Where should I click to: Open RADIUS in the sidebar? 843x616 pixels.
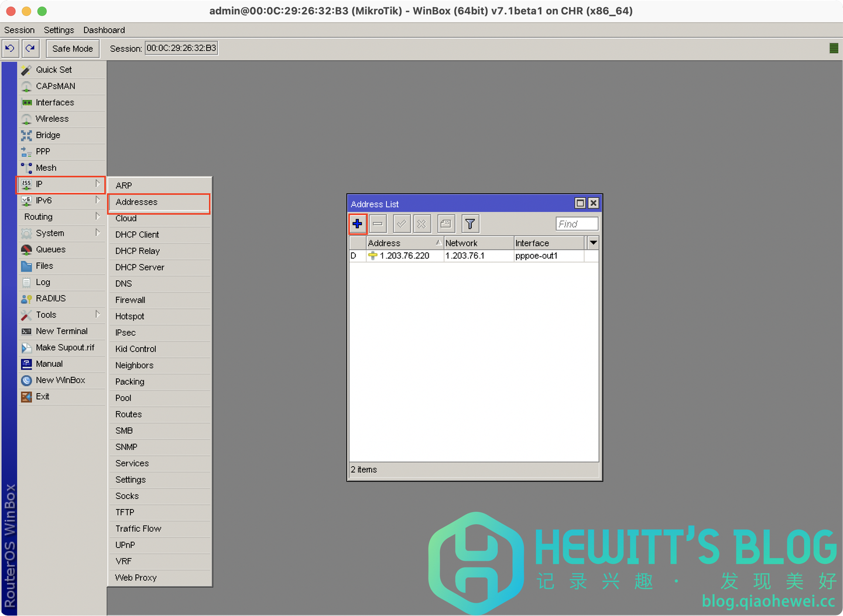(x=62, y=299)
